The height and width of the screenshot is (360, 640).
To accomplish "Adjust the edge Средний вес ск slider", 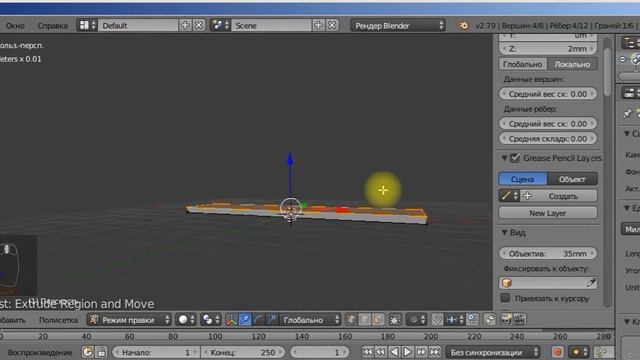I will coord(548,123).
